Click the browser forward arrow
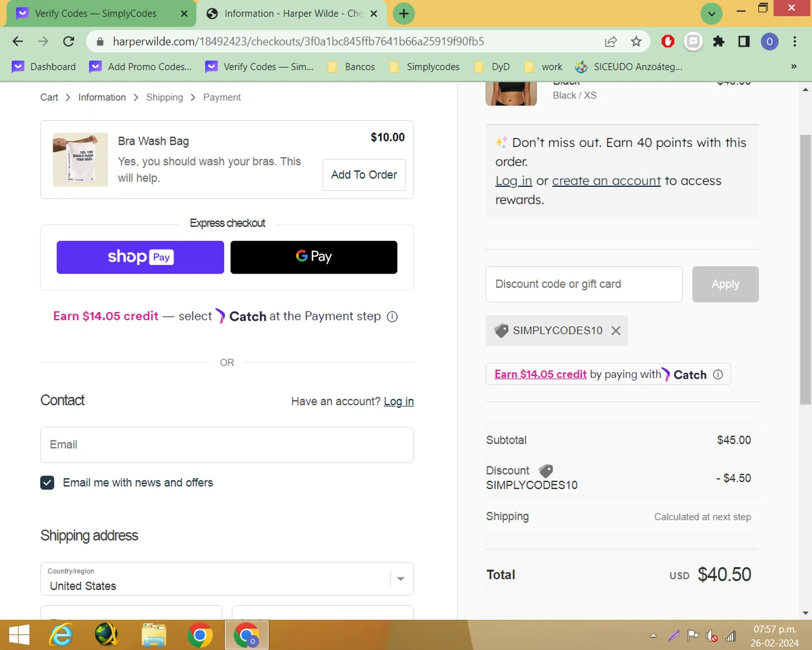The height and width of the screenshot is (650, 812). (43, 41)
